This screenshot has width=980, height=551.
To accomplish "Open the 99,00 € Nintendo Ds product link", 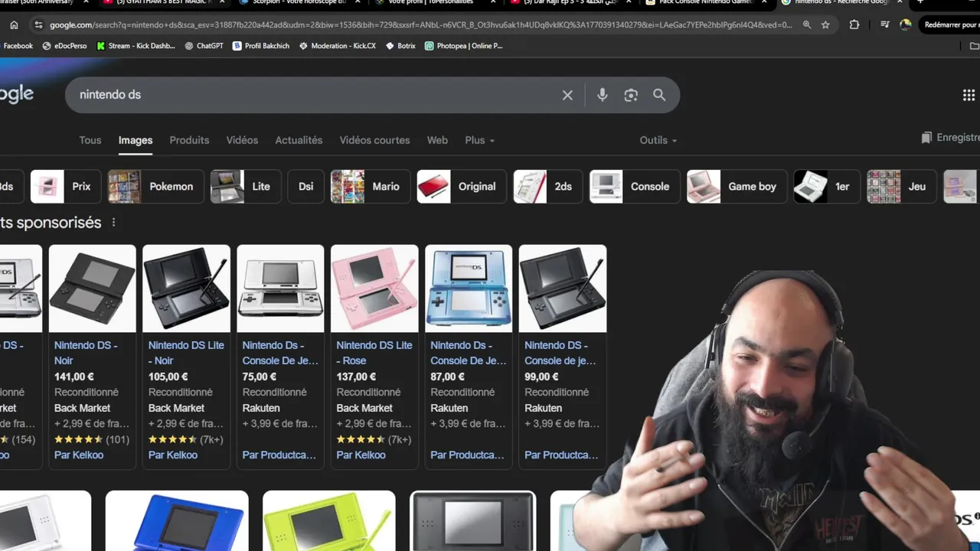I will point(560,353).
